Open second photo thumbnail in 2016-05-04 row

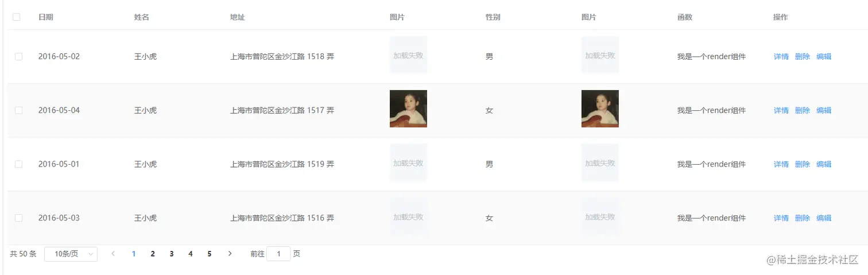click(600, 109)
